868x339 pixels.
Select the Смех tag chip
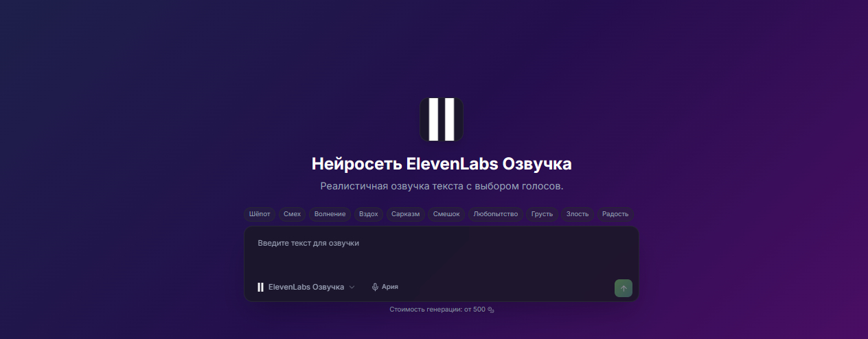pyautogui.click(x=292, y=214)
